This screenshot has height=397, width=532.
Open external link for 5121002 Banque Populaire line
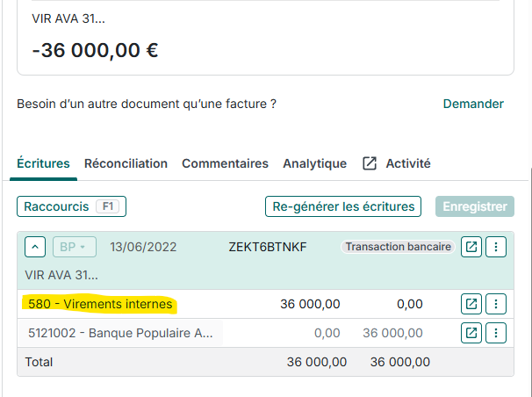[x=471, y=333]
